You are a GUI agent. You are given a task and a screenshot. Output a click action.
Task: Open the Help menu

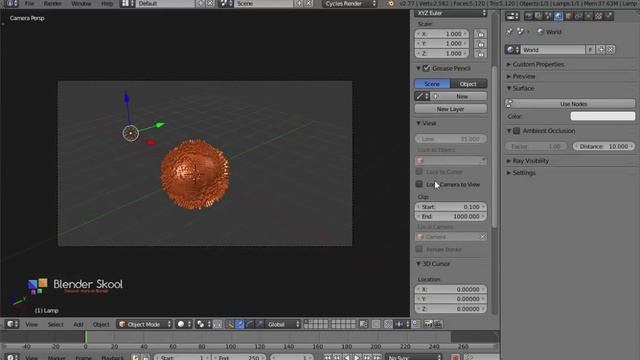tap(107, 4)
